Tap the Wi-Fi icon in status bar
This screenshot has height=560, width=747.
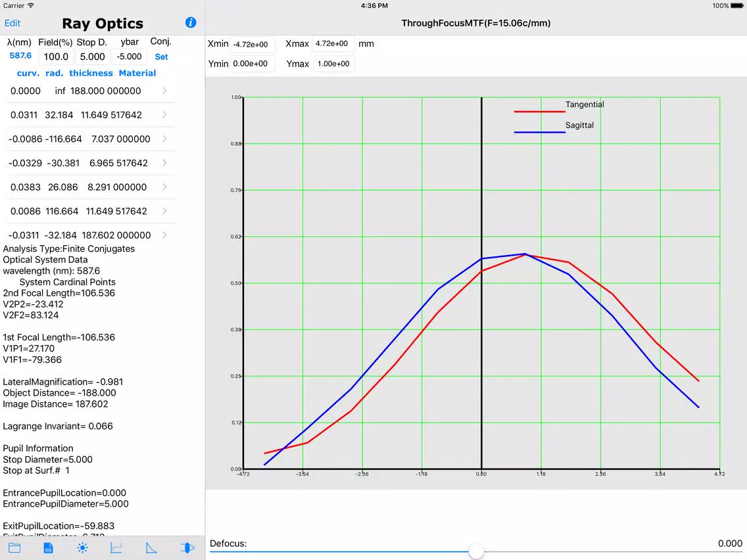(31, 6)
